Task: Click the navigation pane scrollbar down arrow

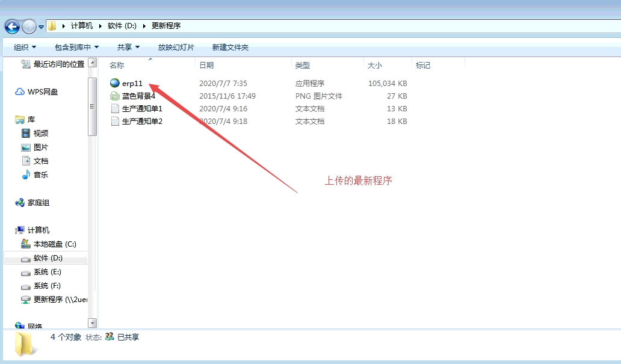Action: 92,323
